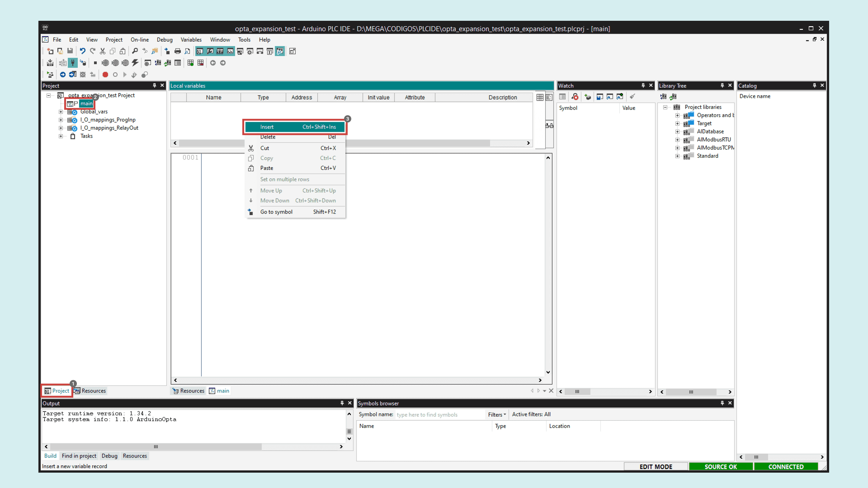Open the On-line menu
This screenshot has width=868, height=488.
point(140,39)
